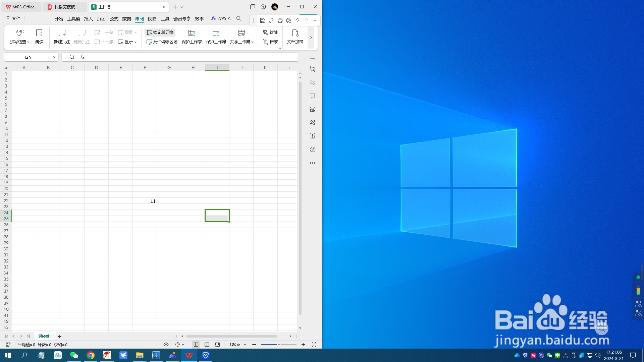Screen dimensions: 644x362
Task: Click the cell name box showing I24
Action: (28, 57)
